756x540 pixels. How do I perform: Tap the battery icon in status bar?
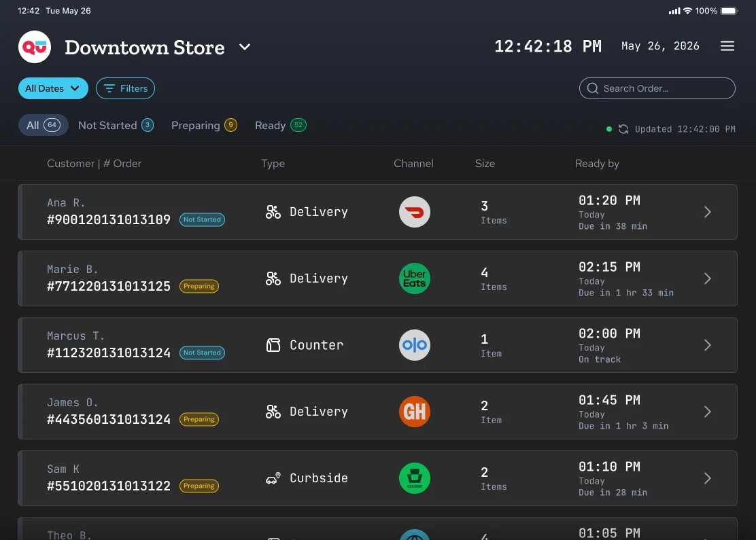tap(729, 11)
